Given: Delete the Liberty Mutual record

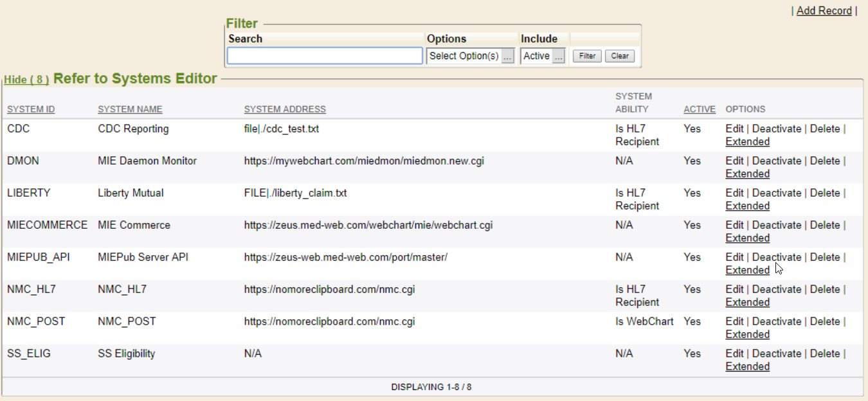Looking at the screenshot, I should [x=825, y=193].
